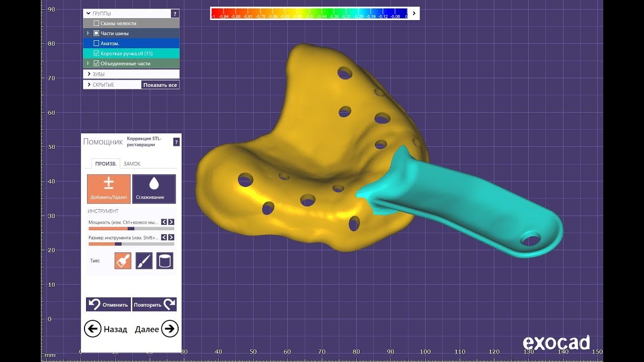Expand the color scale with its arrow
The height and width of the screenshot is (362, 644).
(x=414, y=14)
